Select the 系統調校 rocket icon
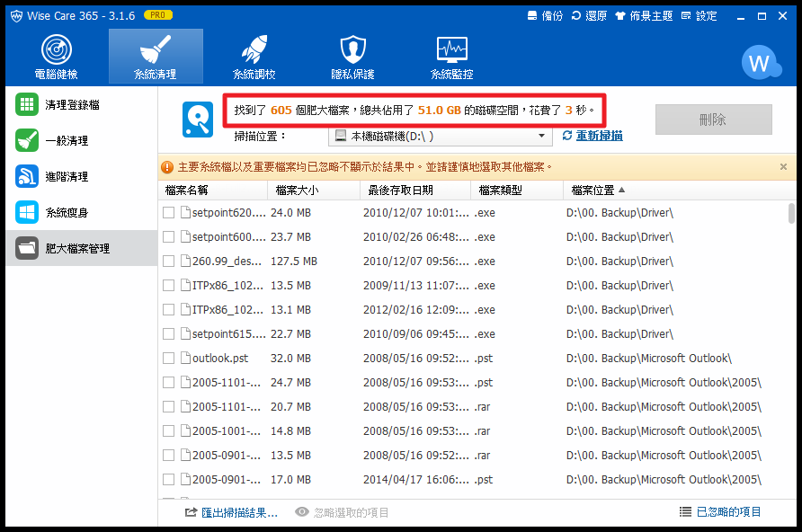Screen dimensions: 802x532 [254, 49]
